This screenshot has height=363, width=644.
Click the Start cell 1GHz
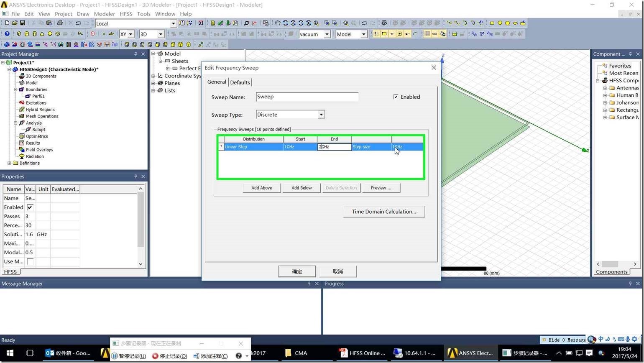click(300, 147)
